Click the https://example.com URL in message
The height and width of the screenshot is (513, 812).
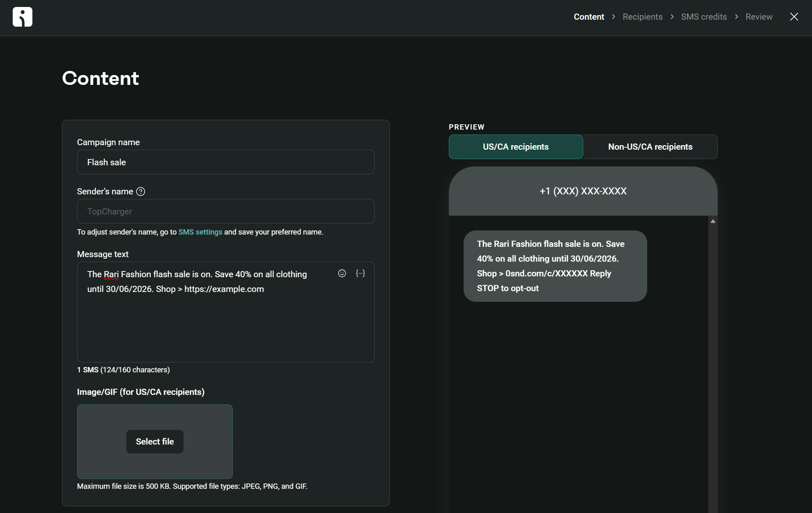click(x=224, y=289)
